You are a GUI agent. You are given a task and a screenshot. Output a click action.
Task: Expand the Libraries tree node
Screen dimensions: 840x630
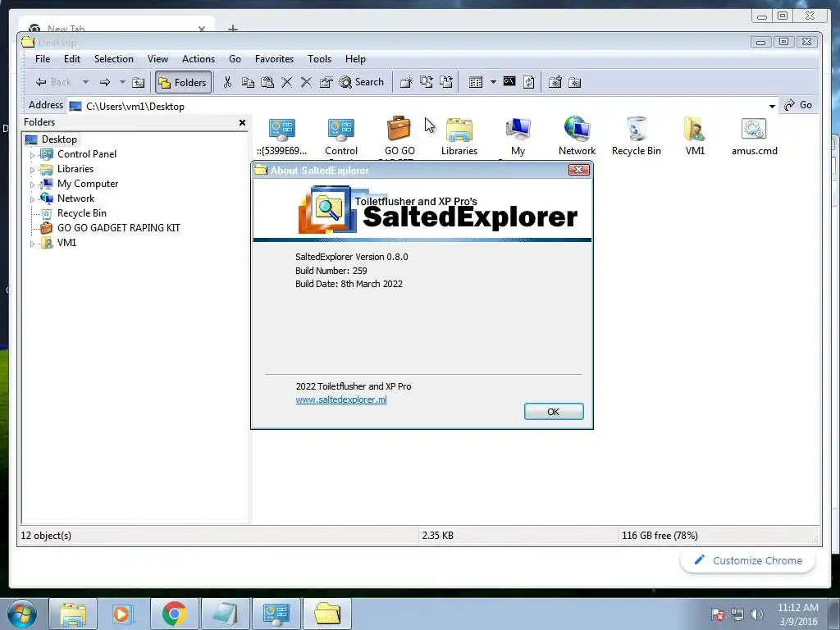(x=32, y=170)
